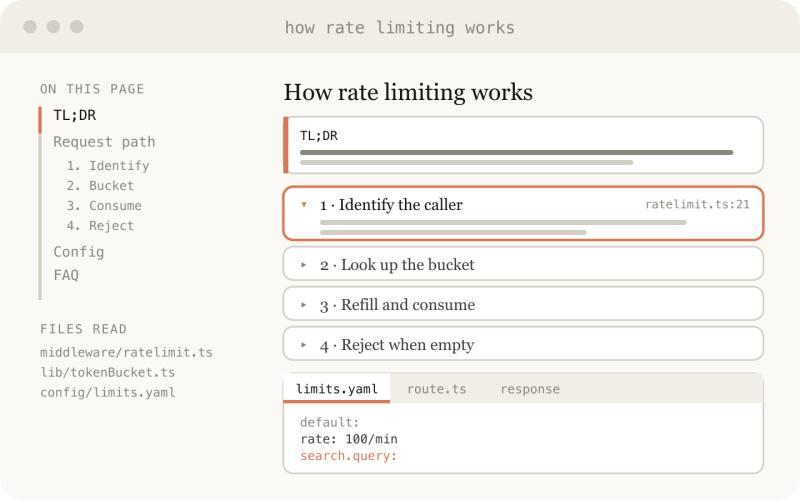The width and height of the screenshot is (800, 500).
Task: Select the TL;DR summary card
Action: (523, 145)
